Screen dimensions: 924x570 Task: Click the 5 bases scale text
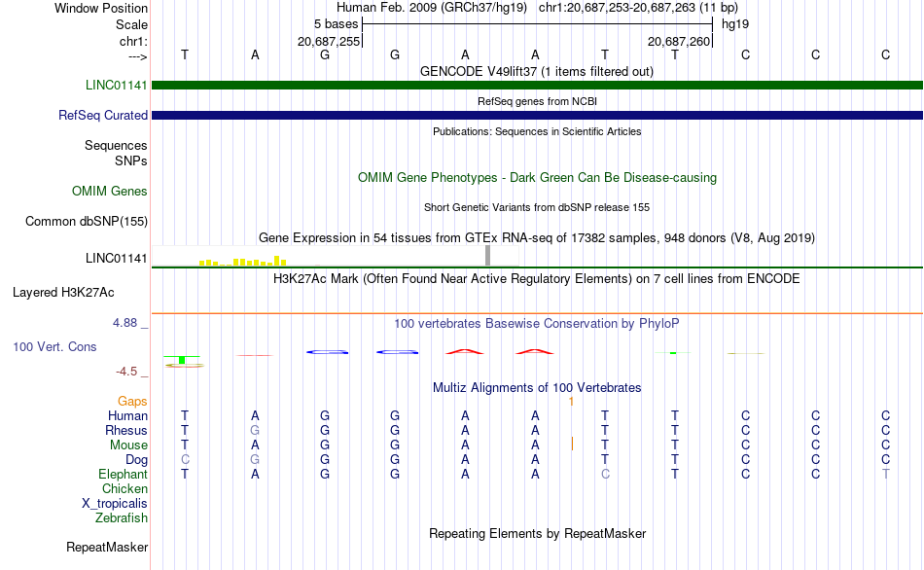coord(336,24)
